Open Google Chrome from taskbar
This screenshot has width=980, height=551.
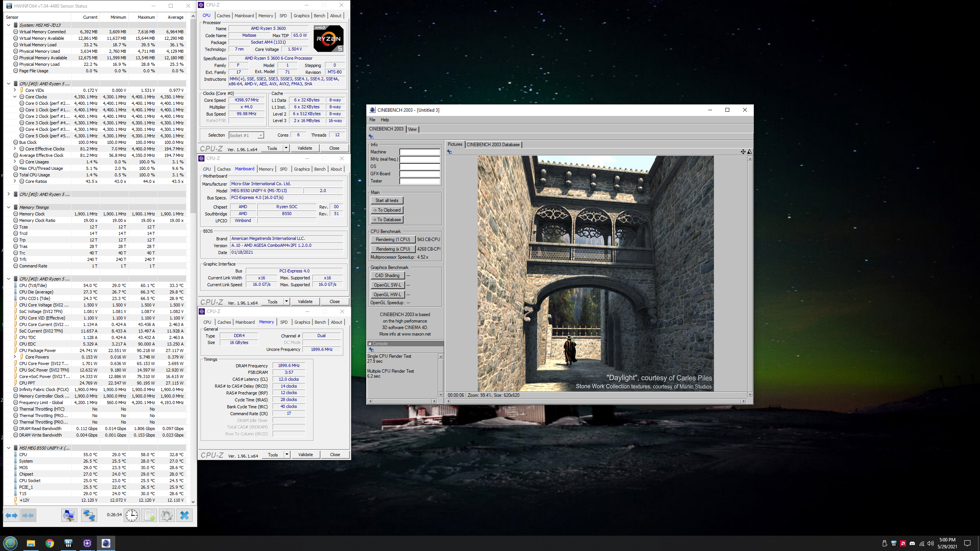point(50,543)
